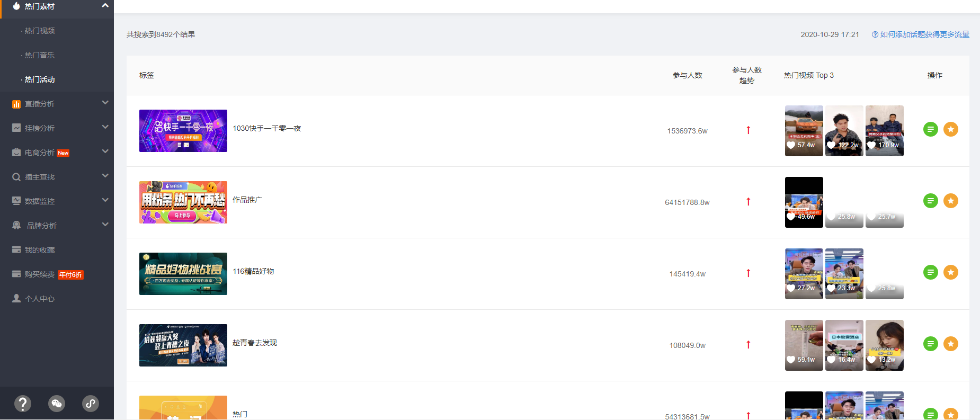
Task: Click the 品牌分析 badge icon
Action: click(16, 226)
